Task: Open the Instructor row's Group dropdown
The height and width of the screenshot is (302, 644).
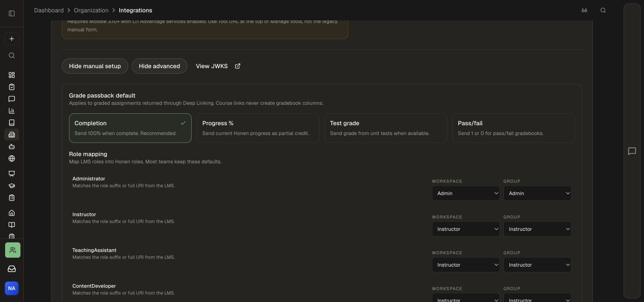Action: pyautogui.click(x=538, y=229)
